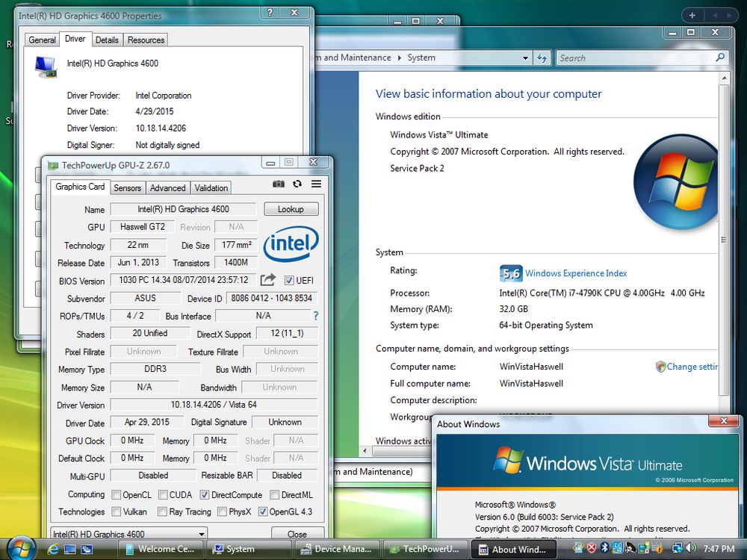The width and height of the screenshot is (747, 560).
Task: Click the '8086 0412 - 1043 8534' Device ID value
Action: click(272, 298)
